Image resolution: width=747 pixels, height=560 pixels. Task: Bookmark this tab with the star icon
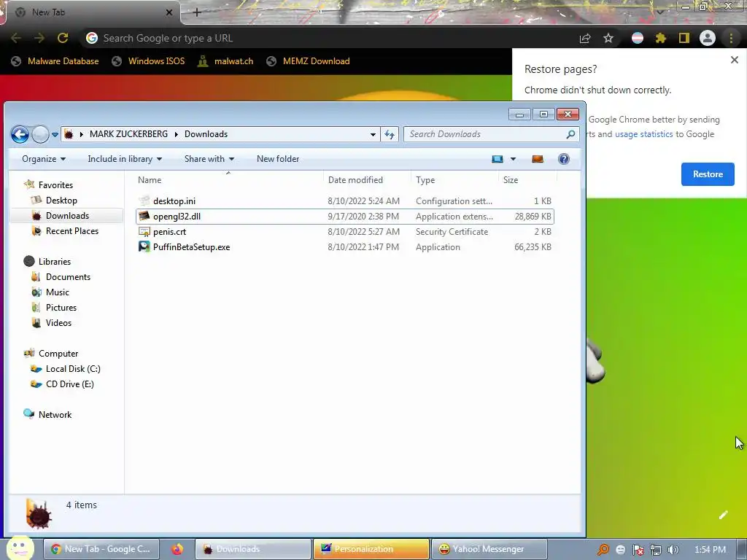point(608,38)
